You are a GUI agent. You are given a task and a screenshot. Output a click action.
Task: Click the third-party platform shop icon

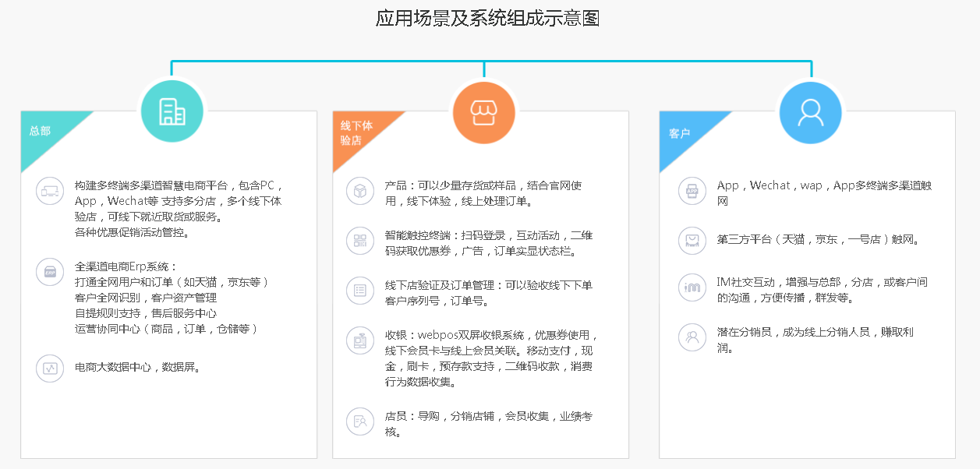tap(692, 239)
